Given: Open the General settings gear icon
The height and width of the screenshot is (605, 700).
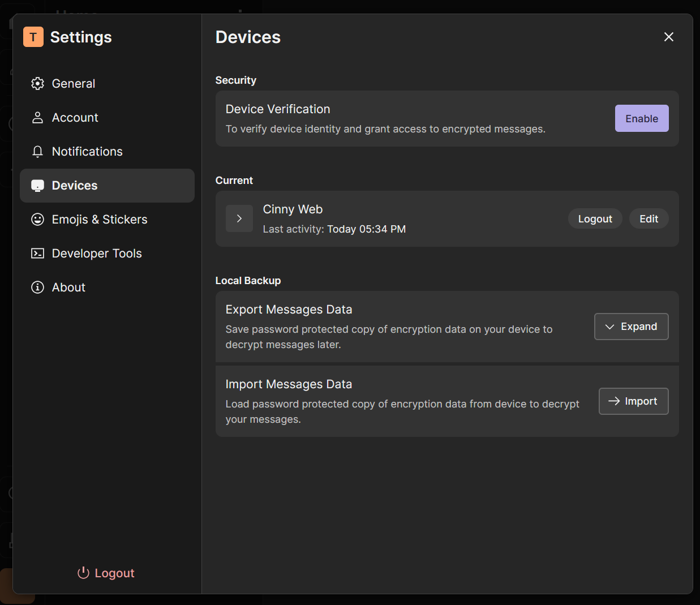Looking at the screenshot, I should (x=37, y=83).
